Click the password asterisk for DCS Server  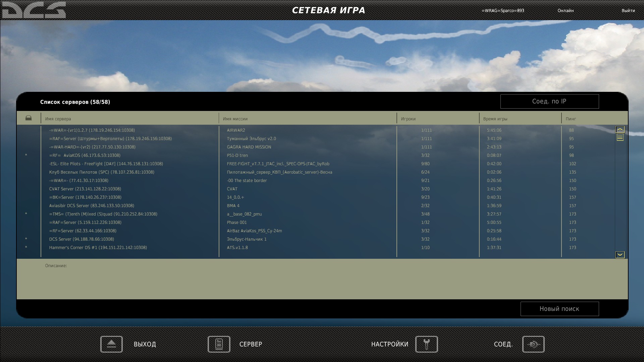pyautogui.click(x=26, y=239)
